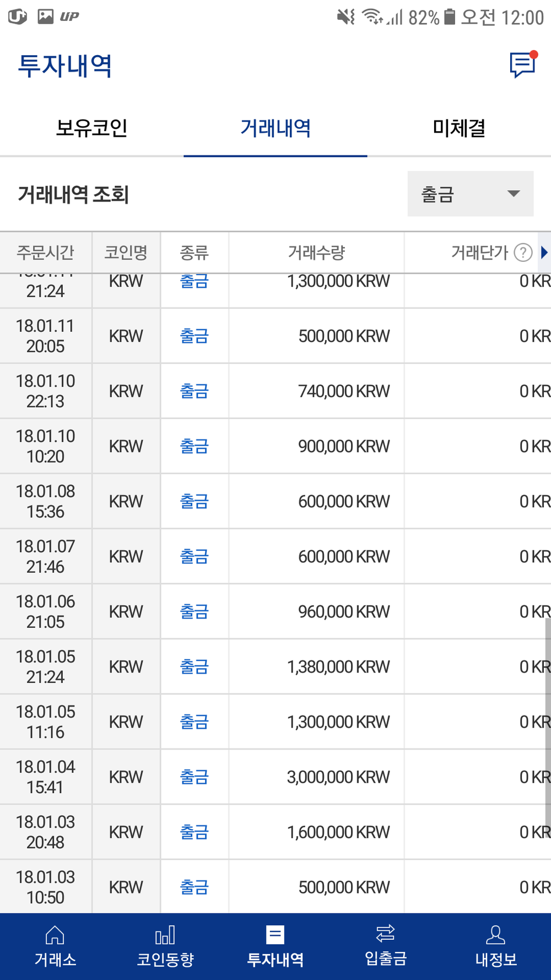Click 출금 link in 18.01.06 21:05 row
The image size is (551, 980).
coord(195,611)
